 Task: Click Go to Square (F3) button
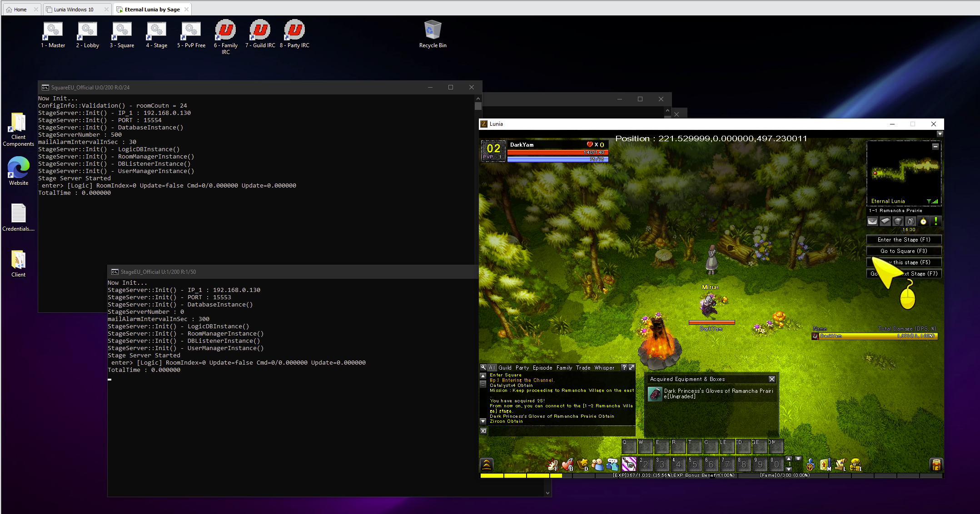tap(904, 251)
